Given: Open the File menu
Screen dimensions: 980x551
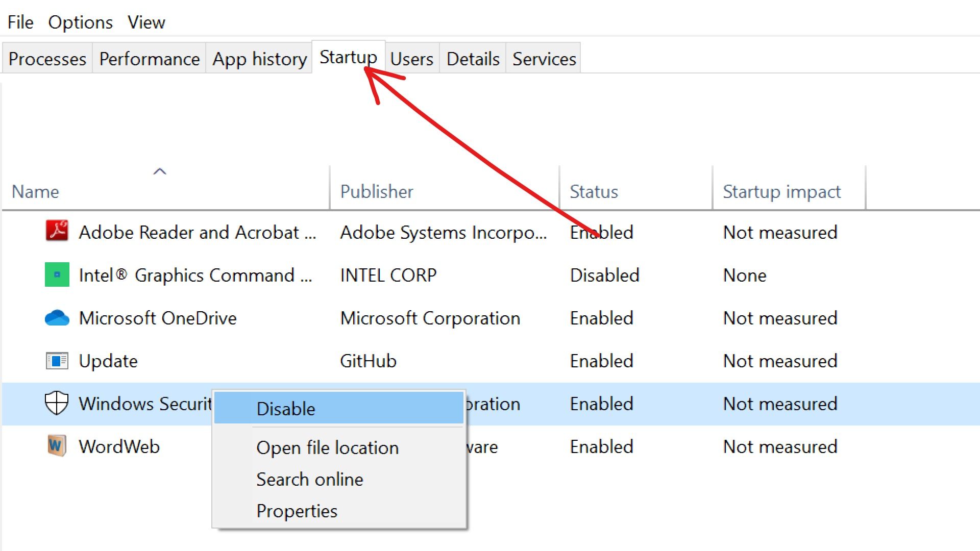Looking at the screenshot, I should pos(20,22).
